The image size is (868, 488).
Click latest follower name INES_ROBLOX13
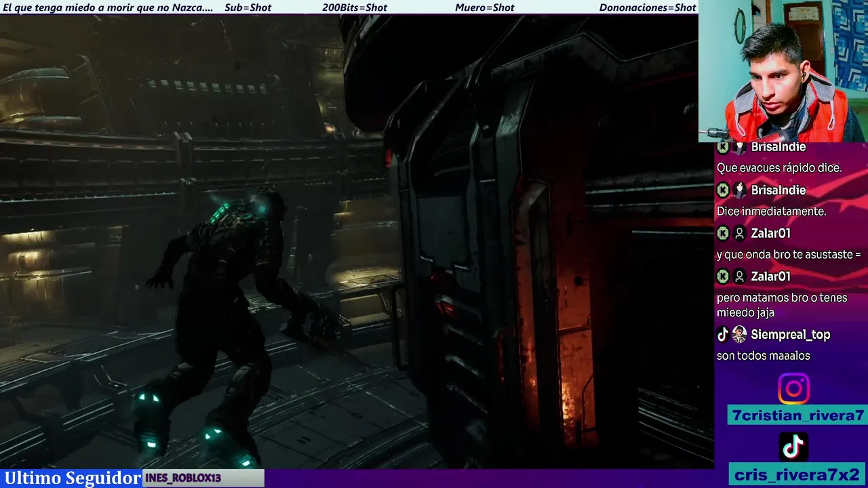point(184,478)
